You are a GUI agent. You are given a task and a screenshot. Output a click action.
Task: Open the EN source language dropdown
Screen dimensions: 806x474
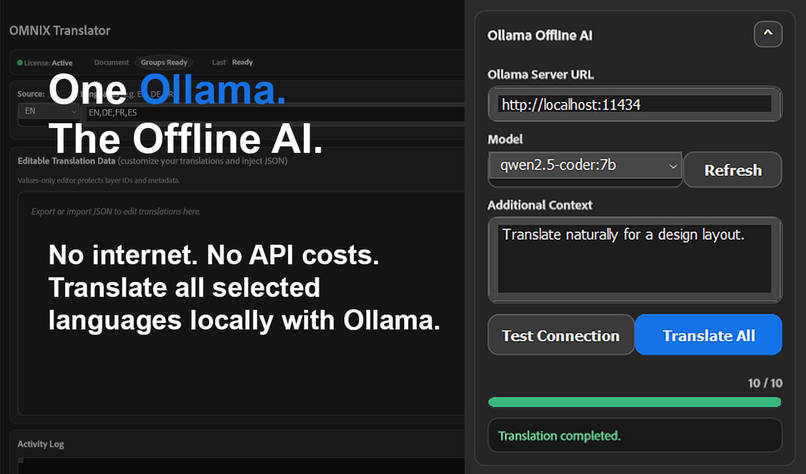[48, 111]
